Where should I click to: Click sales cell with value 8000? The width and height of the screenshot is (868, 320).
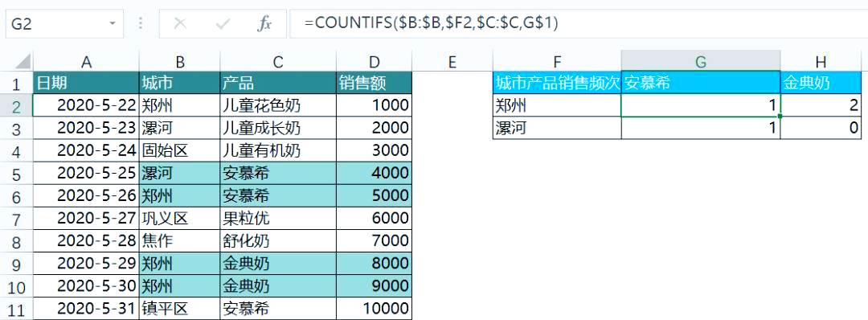pyautogui.click(x=375, y=264)
